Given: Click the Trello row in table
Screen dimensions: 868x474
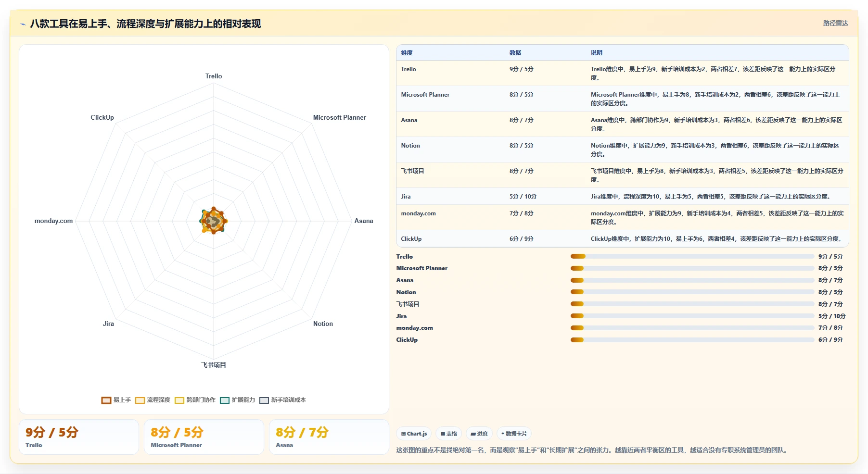Looking at the screenshot, I should coord(622,73).
